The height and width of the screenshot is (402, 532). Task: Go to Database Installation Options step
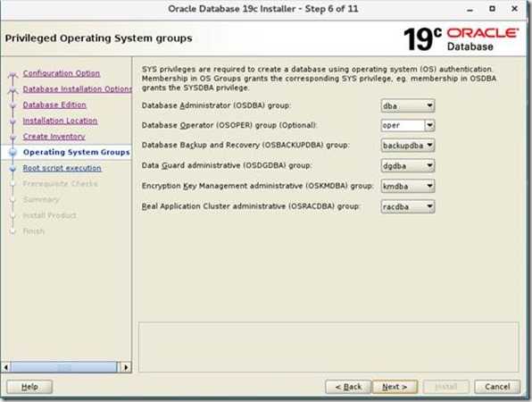77,89
